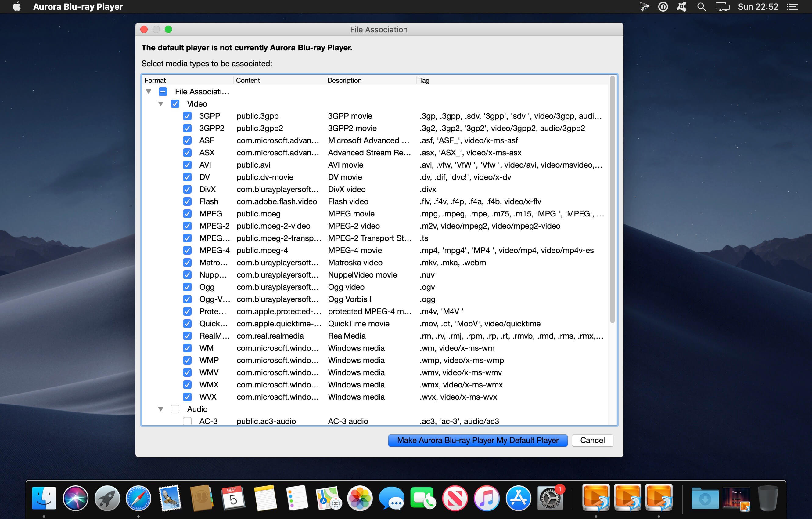Check the Audio category checkbox
The width and height of the screenshot is (812, 519).
coord(175,409)
